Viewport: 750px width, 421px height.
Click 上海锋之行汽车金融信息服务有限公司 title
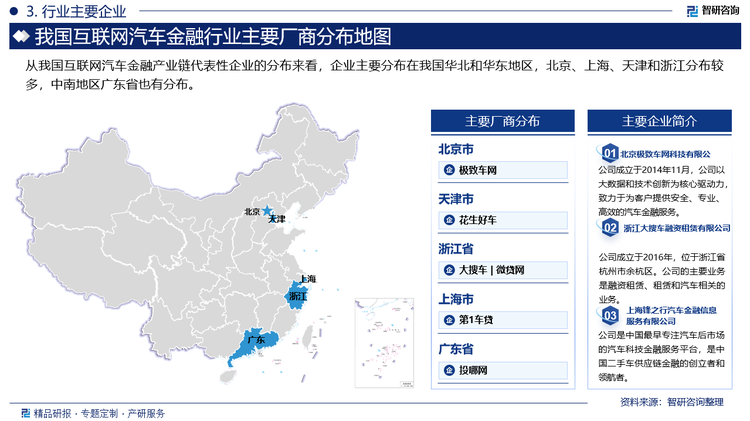click(672, 315)
